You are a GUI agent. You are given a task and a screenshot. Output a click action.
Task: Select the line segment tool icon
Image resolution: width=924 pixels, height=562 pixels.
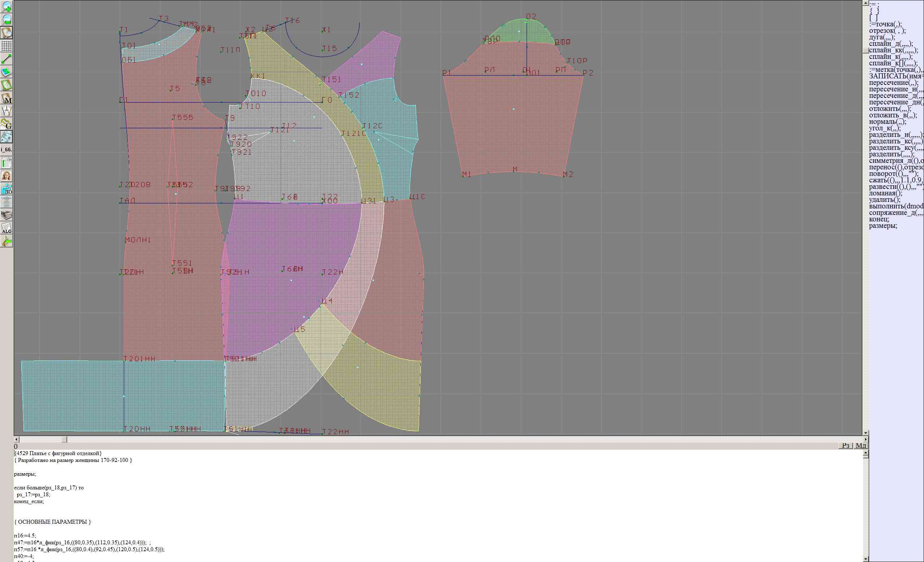tap(7, 59)
